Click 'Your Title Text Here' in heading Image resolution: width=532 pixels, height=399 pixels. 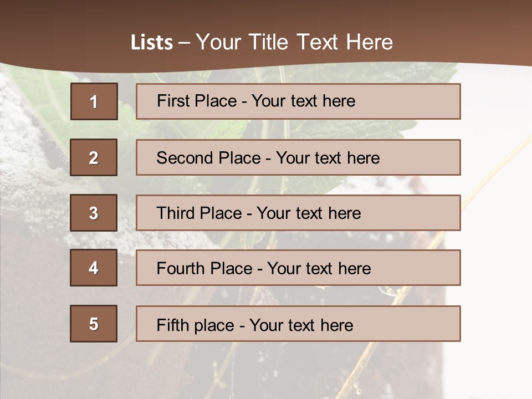[294, 42]
